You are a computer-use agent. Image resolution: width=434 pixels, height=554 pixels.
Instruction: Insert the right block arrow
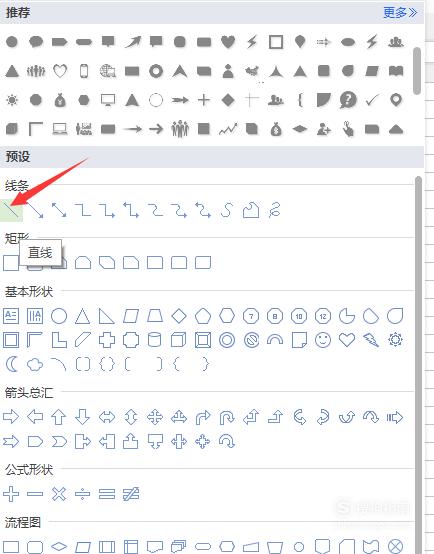tap(11, 417)
